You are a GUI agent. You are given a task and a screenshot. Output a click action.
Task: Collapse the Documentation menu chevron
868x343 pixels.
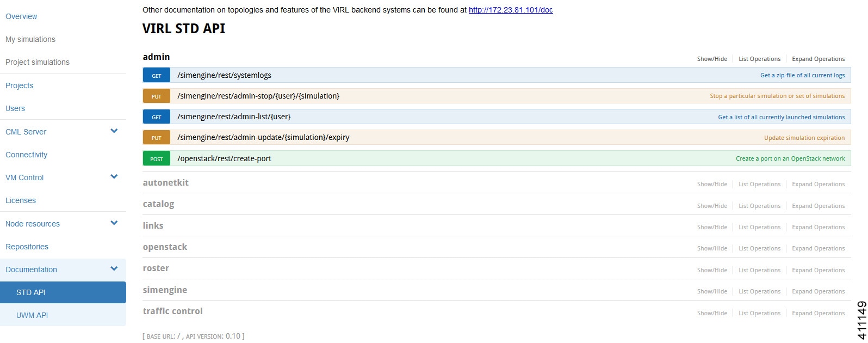[x=114, y=269]
